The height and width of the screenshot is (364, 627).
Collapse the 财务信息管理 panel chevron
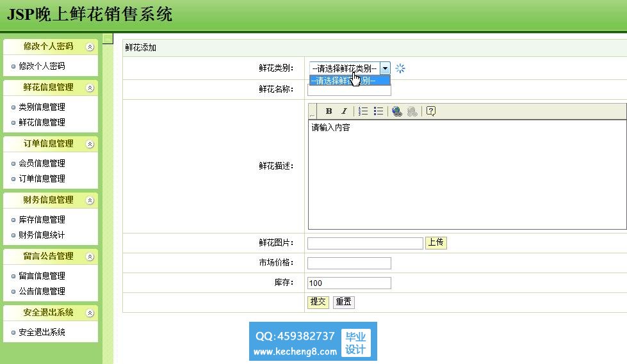point(90,201)
